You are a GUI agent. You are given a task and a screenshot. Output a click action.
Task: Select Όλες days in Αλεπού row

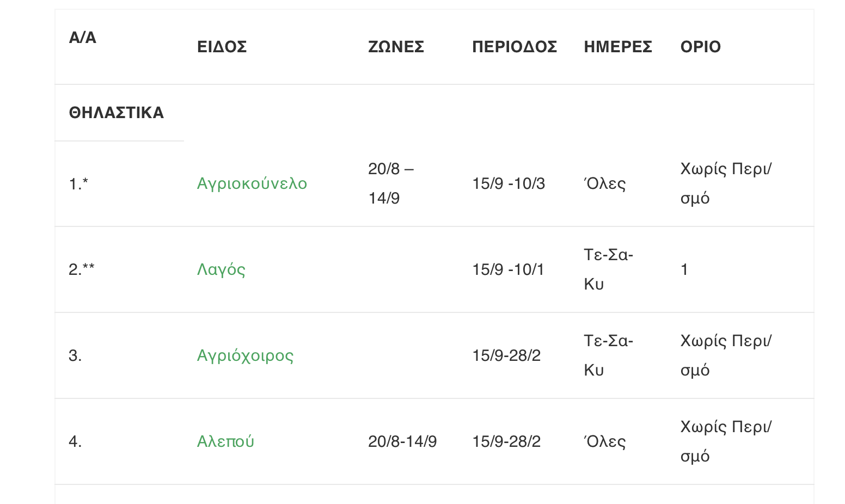(604, 441)
